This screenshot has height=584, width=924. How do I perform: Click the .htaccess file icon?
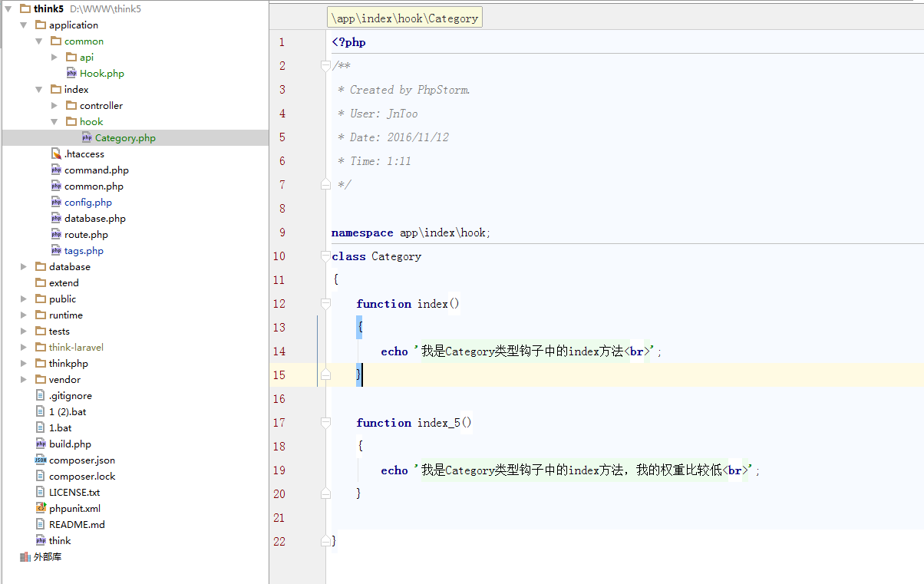pyautogui.click(x=56, y=153)
